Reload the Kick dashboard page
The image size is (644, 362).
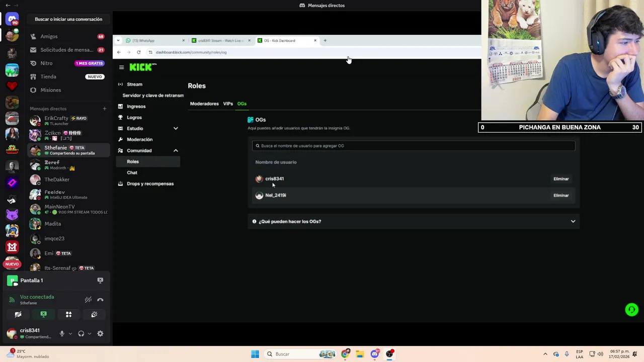(x=138, y=52)
